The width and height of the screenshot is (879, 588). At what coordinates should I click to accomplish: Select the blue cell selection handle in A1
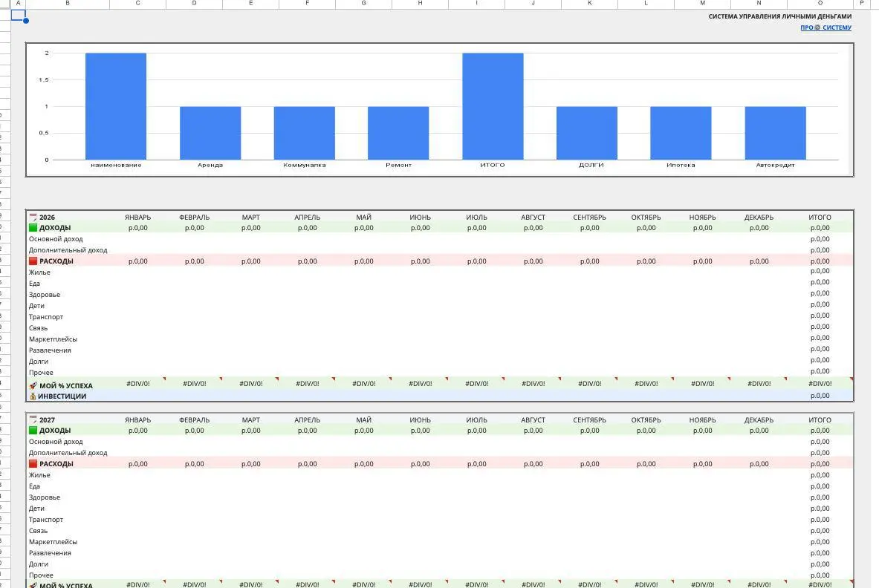pos(26,21)
